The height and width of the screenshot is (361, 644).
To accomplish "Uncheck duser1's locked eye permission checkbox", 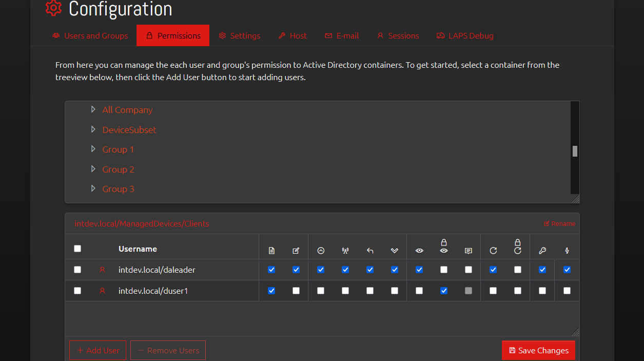I will click(x=444, y=291).
